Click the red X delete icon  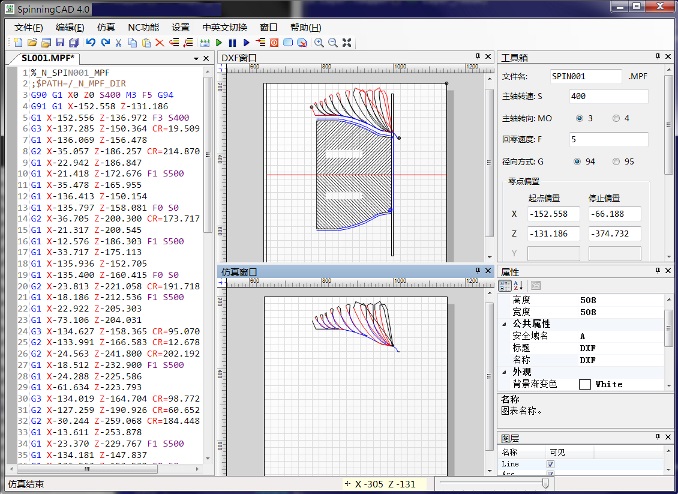click(160, 43)
